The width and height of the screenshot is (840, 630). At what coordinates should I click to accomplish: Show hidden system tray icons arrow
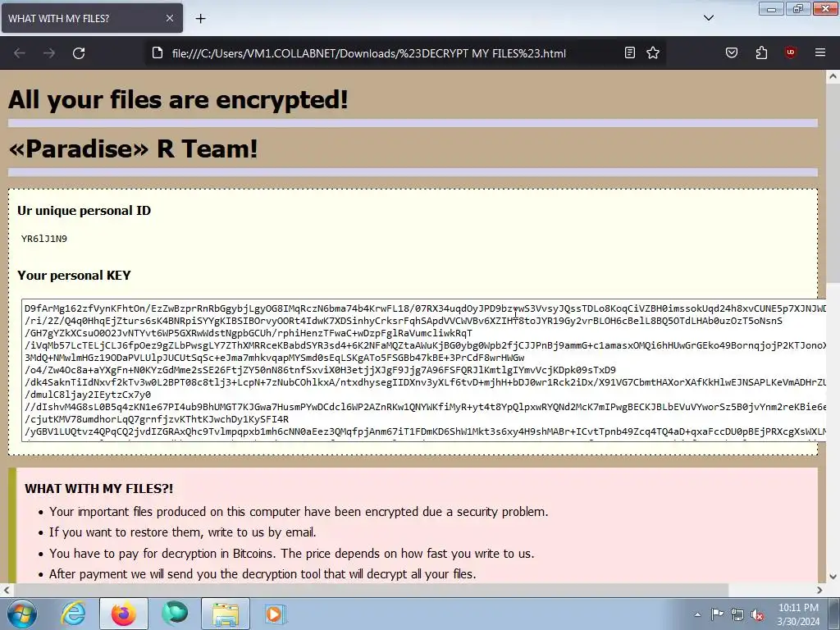(697, 614)
